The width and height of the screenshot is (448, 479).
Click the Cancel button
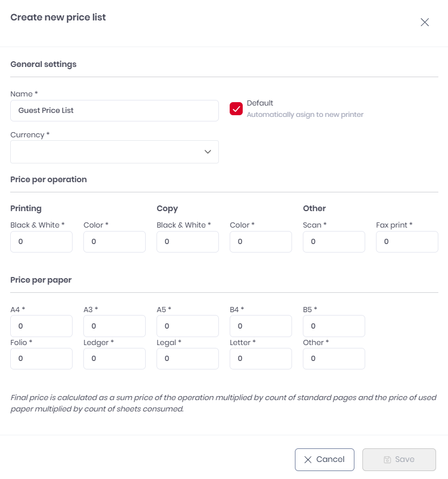click(x=324, y=460)
